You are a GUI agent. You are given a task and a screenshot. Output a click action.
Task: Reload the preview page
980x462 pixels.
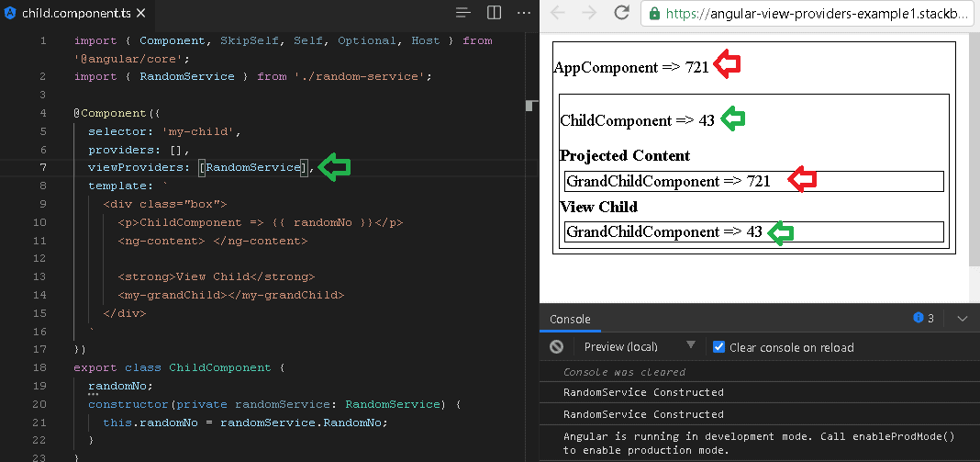click(621, 13)
